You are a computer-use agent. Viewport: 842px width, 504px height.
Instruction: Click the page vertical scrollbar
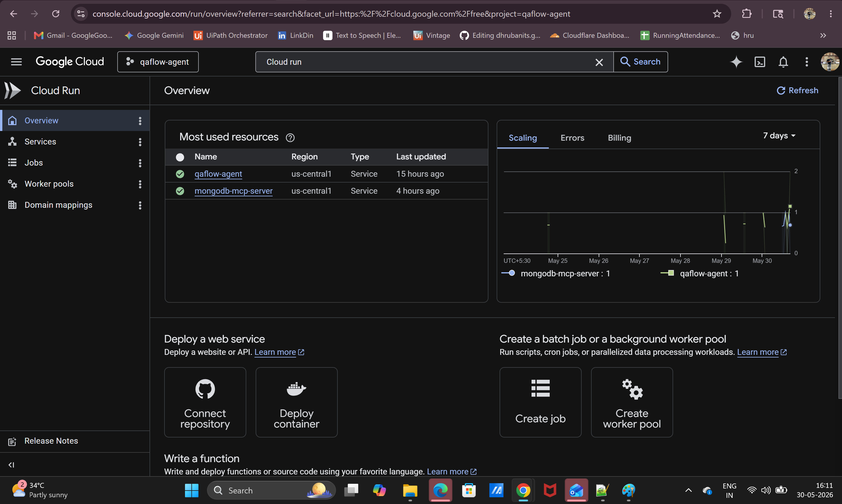pyautogui.click(x=840, y=238)
